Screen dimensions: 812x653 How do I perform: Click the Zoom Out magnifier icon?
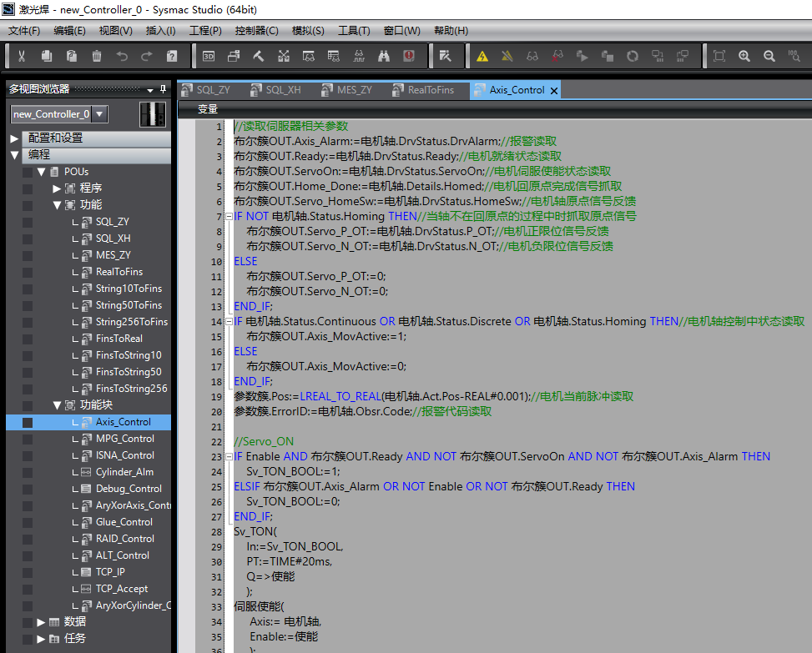(x=769, y=56)
